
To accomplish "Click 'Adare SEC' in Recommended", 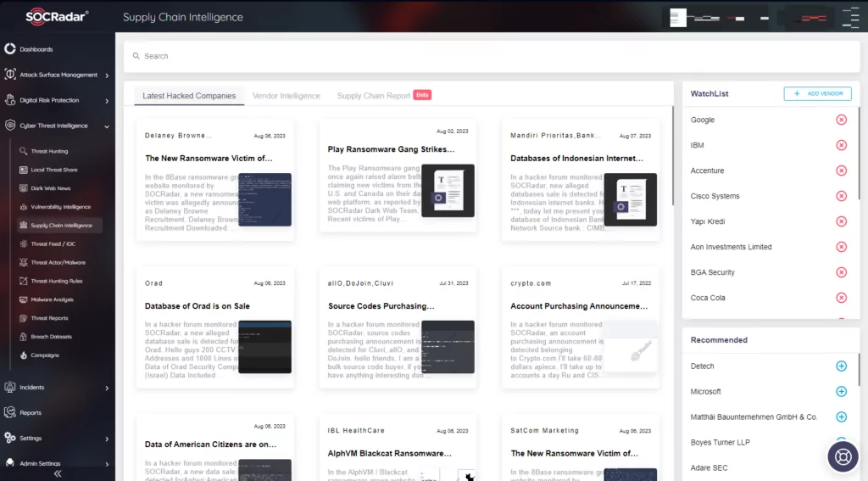I will tap(709, 467).
